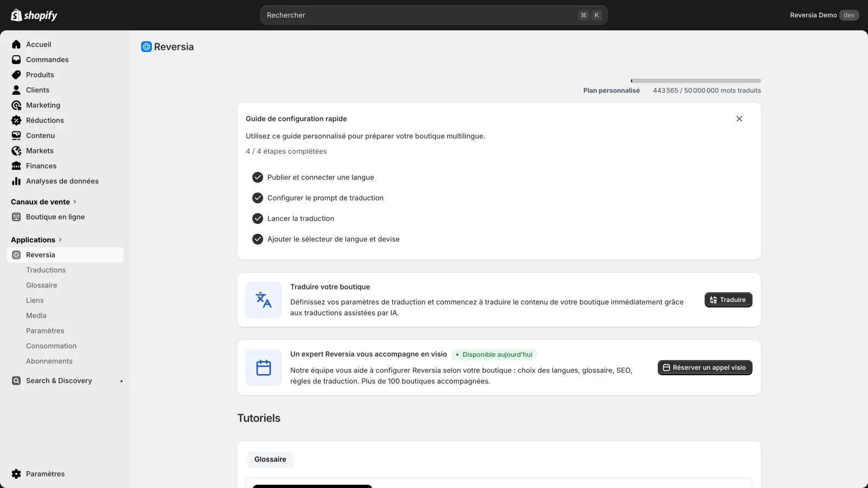This screenshot has width=868, height=488.
Task: Click the Reversia globe icon in page header
Action: pos(146,47)
